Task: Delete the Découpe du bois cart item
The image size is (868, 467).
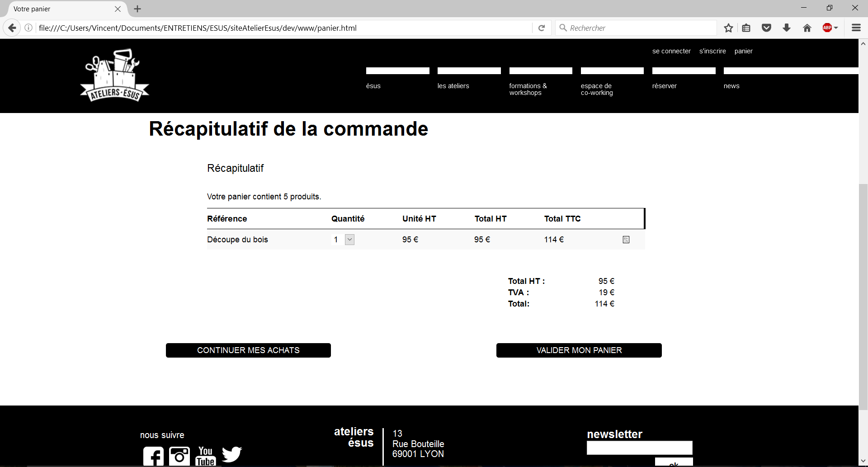Action: click(x=626, y=240)
